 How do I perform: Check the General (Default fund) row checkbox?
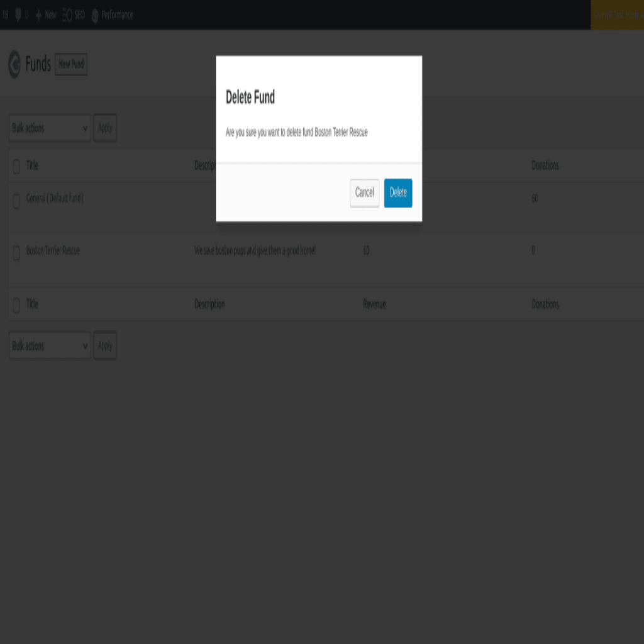(x=16, y=201)
